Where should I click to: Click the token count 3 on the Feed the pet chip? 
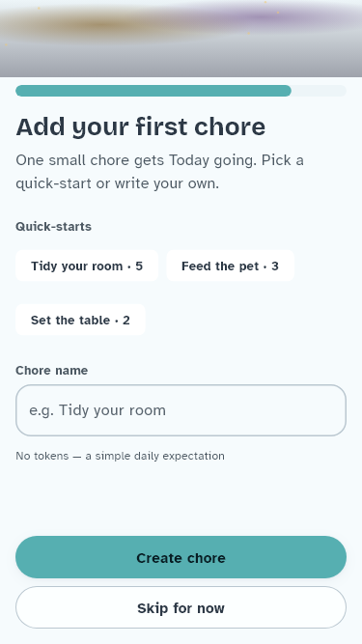(x=275, y=266)
